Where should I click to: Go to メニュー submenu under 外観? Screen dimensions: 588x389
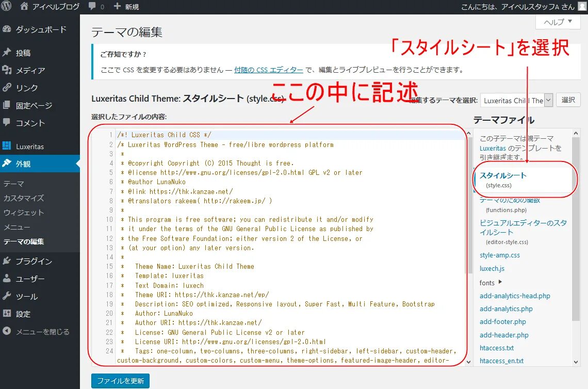click(17, 227)
